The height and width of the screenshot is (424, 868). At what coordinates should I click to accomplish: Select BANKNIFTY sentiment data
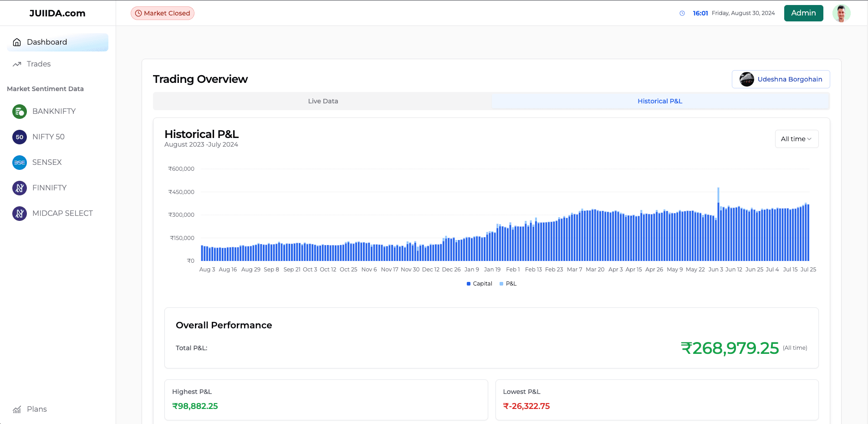point(58,112)
